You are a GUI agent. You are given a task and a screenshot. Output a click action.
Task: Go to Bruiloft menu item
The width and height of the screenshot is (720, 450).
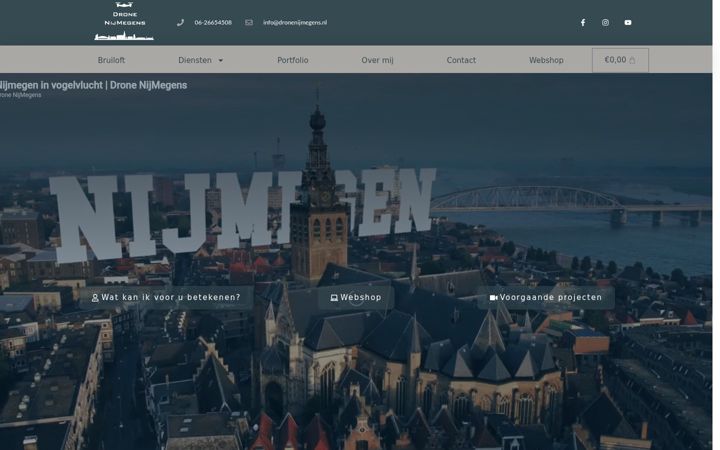[111, 60]
